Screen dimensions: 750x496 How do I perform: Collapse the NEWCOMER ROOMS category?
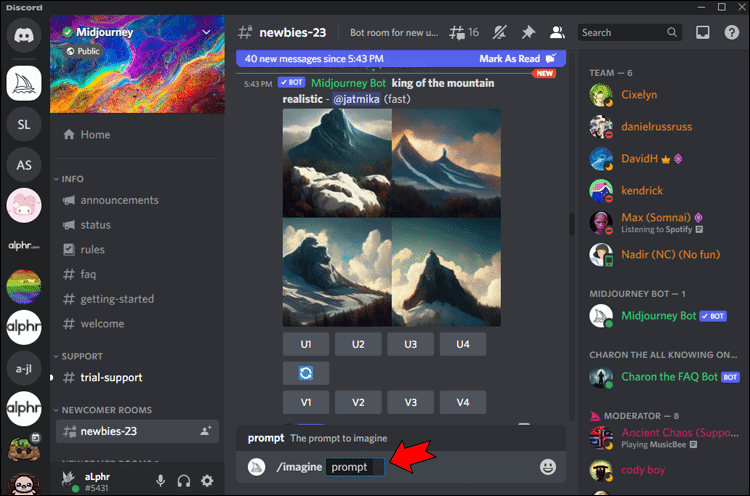[103, 410]
